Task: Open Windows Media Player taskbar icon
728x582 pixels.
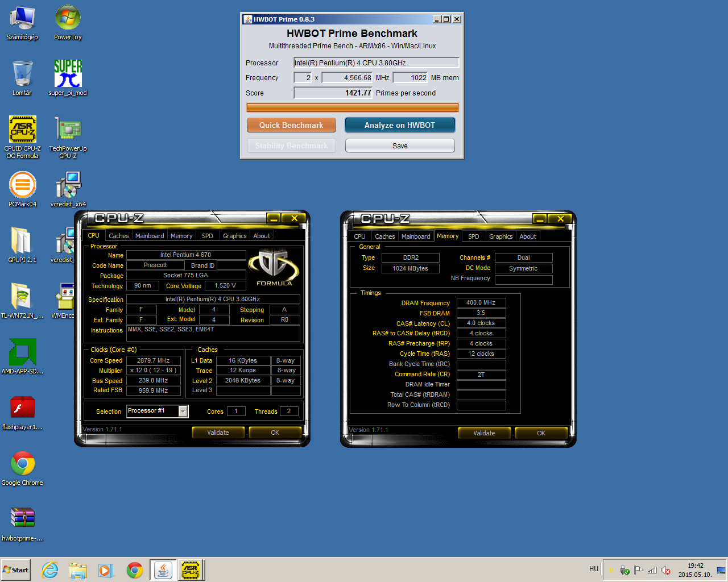Action: point(106,570)
